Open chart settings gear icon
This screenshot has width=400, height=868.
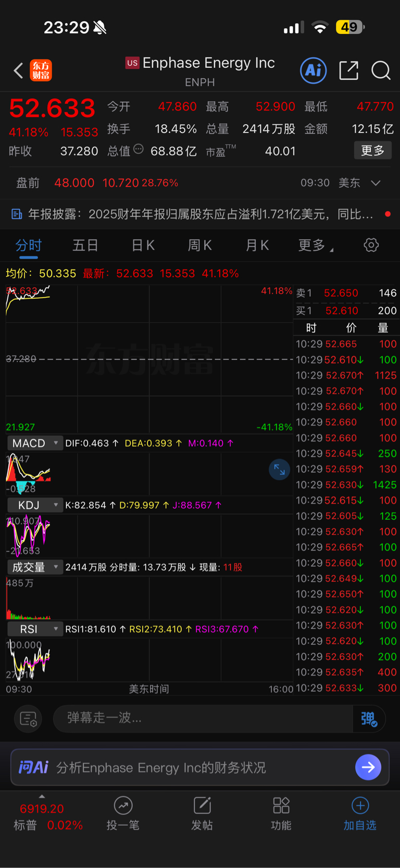[x=371, y=245]
